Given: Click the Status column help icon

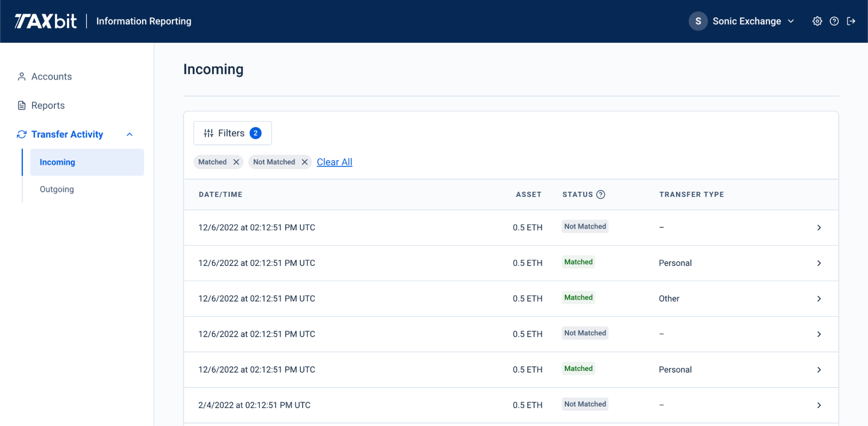Looking at the screenshot, I should [601, 194].
